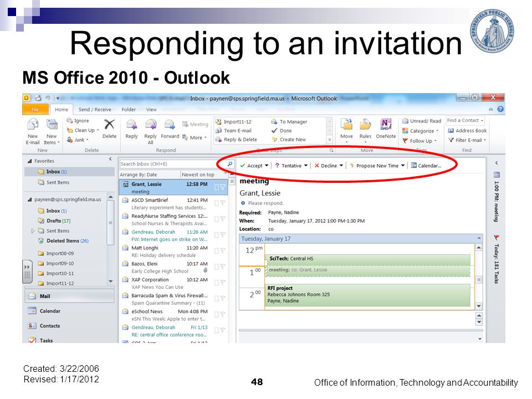Screen dimensions: 532x399
Task: Flag the ASCD SmartBrief message
Action: [x=223, y=203]
